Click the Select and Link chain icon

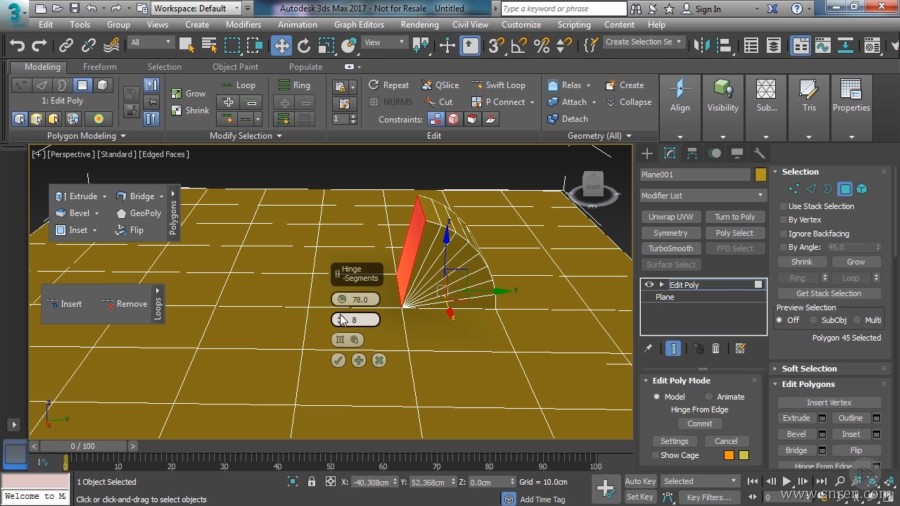click(x=66, y=45)
